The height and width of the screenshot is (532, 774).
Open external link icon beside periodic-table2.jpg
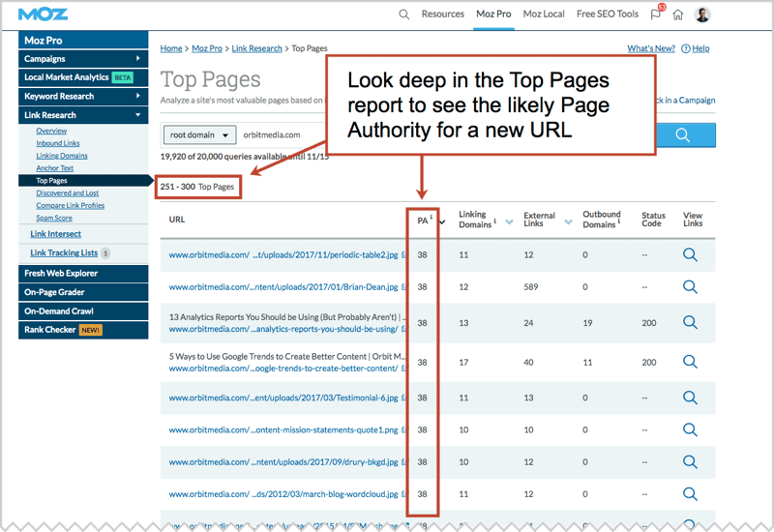click(x=404, y=254)
